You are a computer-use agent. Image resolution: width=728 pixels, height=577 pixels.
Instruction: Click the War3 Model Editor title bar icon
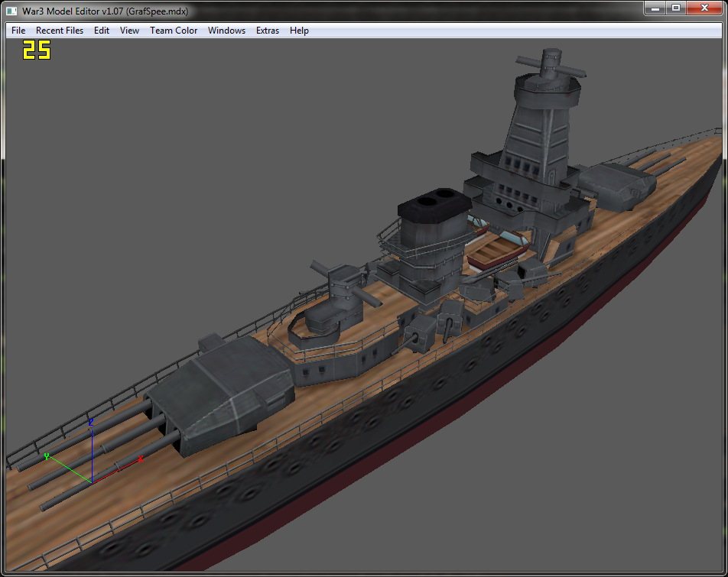click(x=11, y=11)
